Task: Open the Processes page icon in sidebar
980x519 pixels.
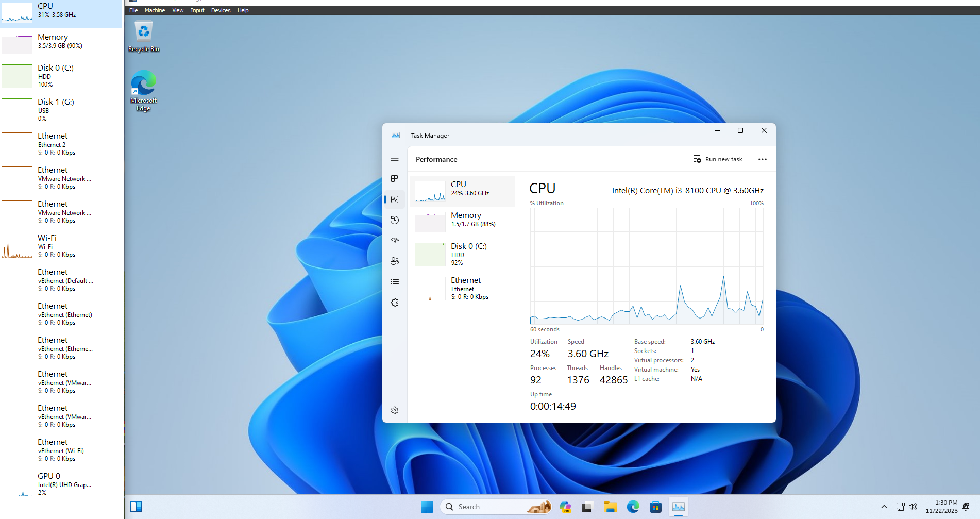Action: click(395, 179)
